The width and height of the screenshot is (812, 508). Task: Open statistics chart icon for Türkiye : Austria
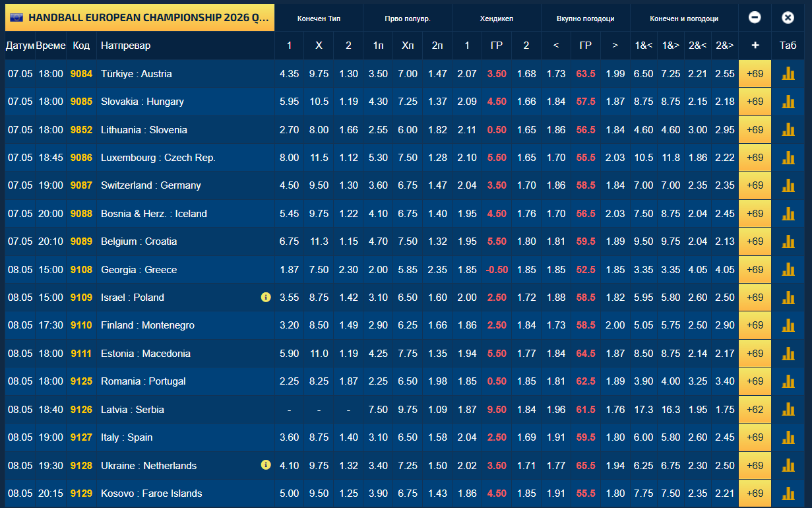coord(788,74)
